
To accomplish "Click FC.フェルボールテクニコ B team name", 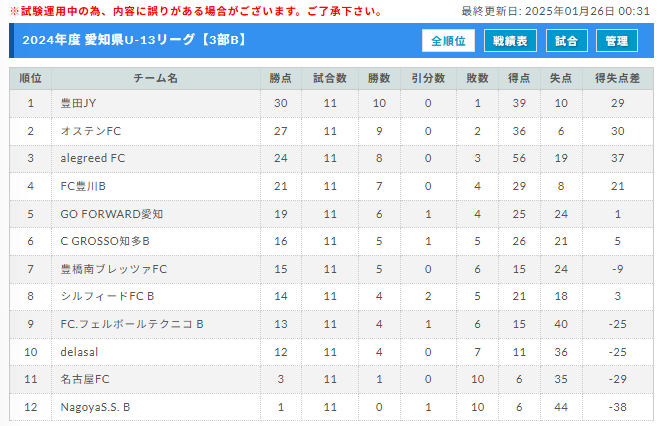I will pos(132,324).
